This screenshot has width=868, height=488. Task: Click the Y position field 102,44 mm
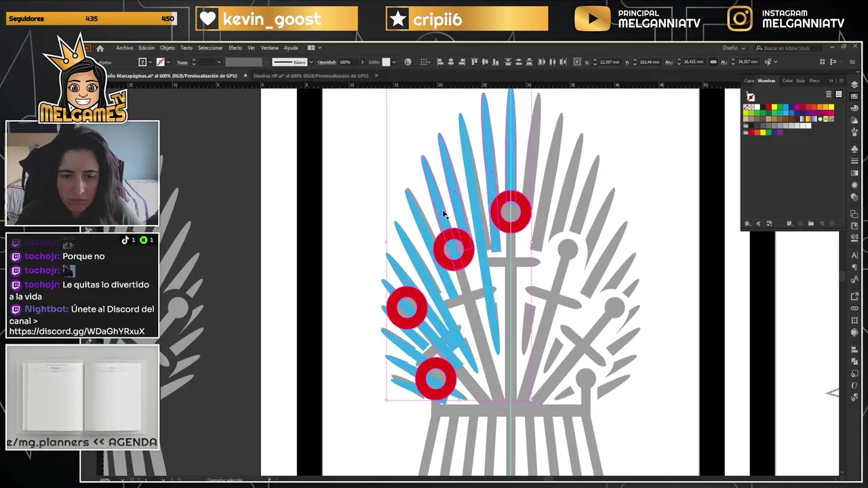coord(650,62)
